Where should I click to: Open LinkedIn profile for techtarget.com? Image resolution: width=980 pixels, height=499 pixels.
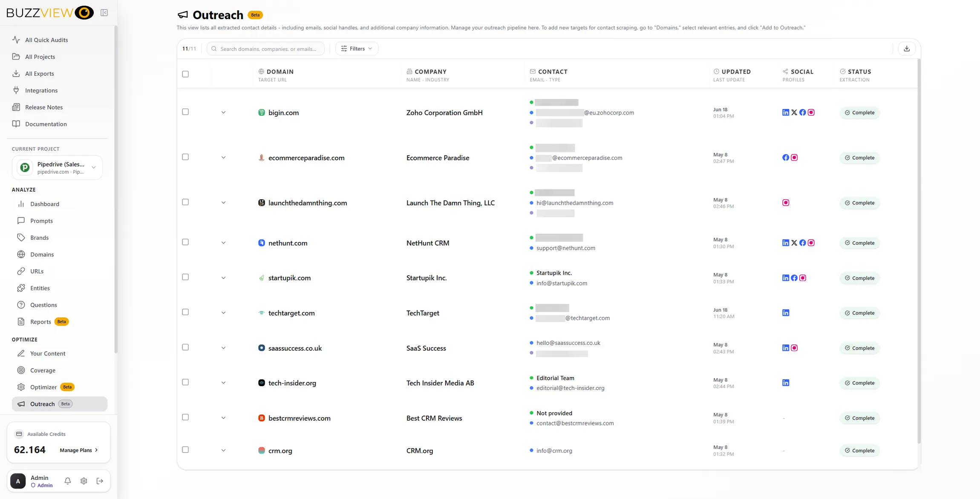pyautogui.click(x=785, y=313)
